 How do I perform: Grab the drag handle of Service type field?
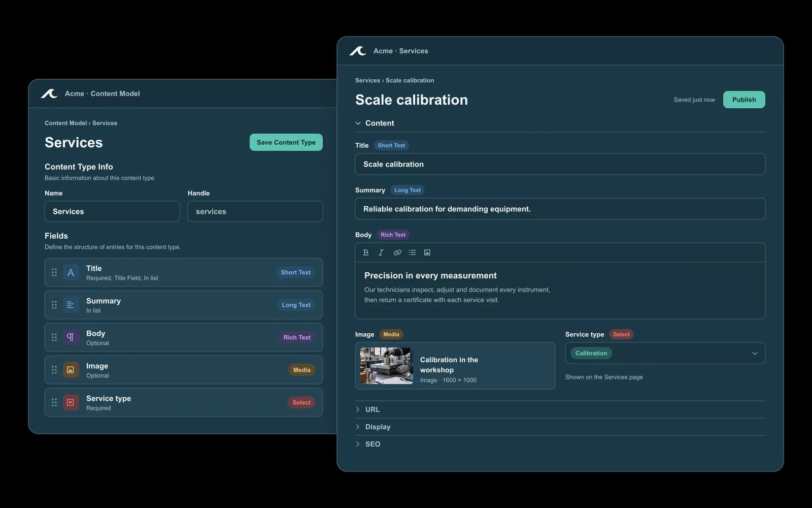[54, 402]
